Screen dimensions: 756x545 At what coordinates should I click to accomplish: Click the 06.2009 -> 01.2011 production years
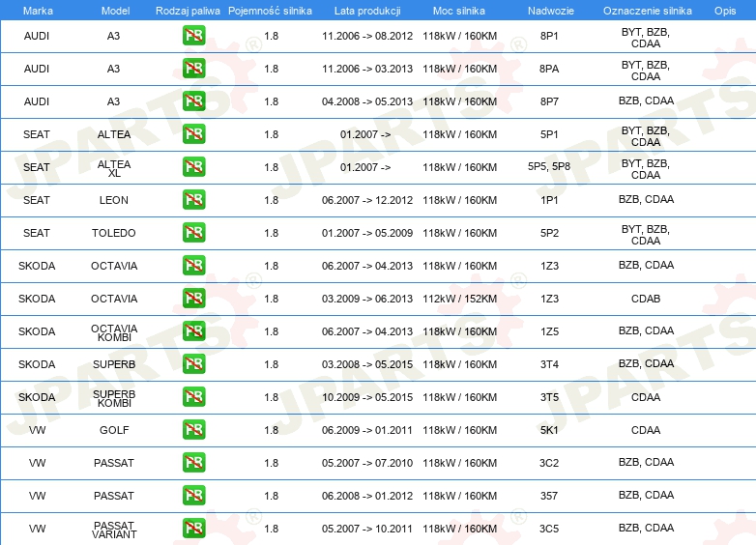click(367, 430)
